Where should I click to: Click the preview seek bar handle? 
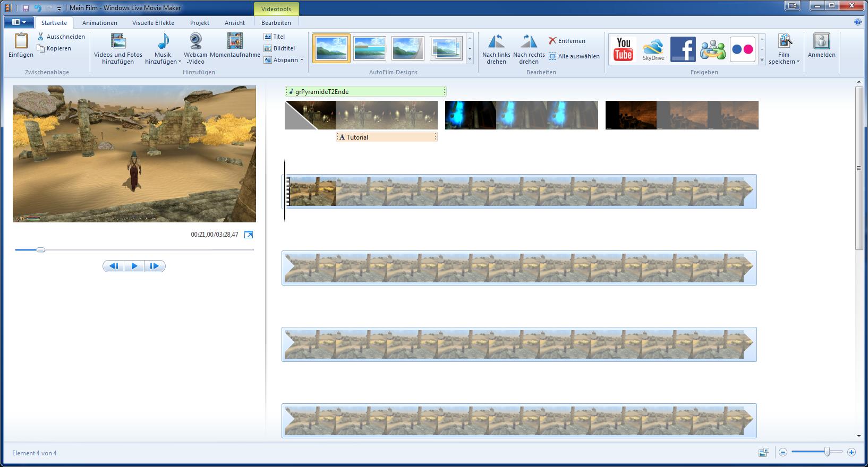[x=41, y=249]
